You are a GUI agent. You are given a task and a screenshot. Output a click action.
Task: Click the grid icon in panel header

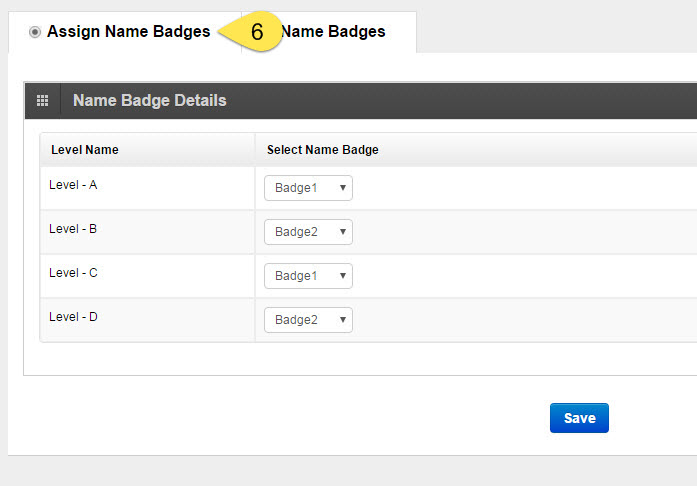point(43,100)
